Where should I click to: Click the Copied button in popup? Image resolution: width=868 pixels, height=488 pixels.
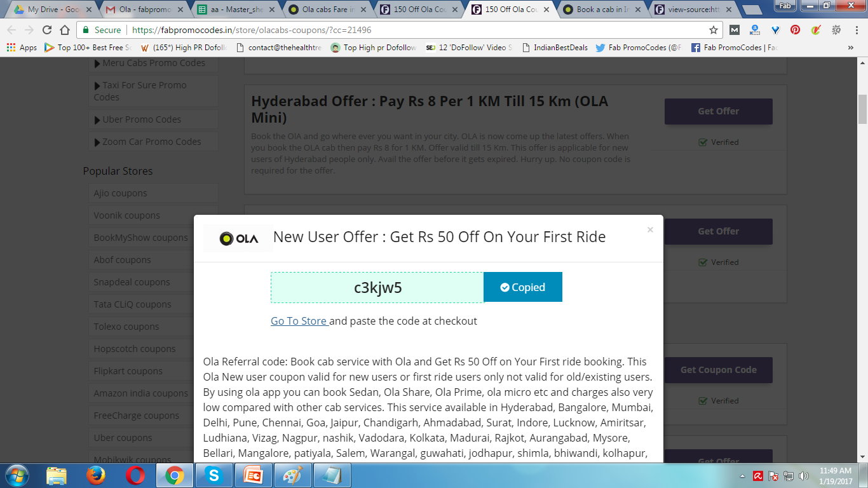tap(523, 287)
